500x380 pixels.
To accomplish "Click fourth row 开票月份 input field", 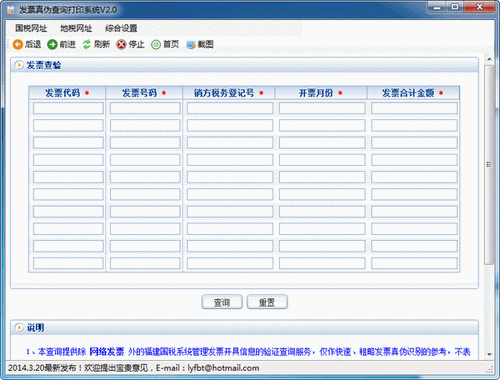I will [x=322, y=160].
